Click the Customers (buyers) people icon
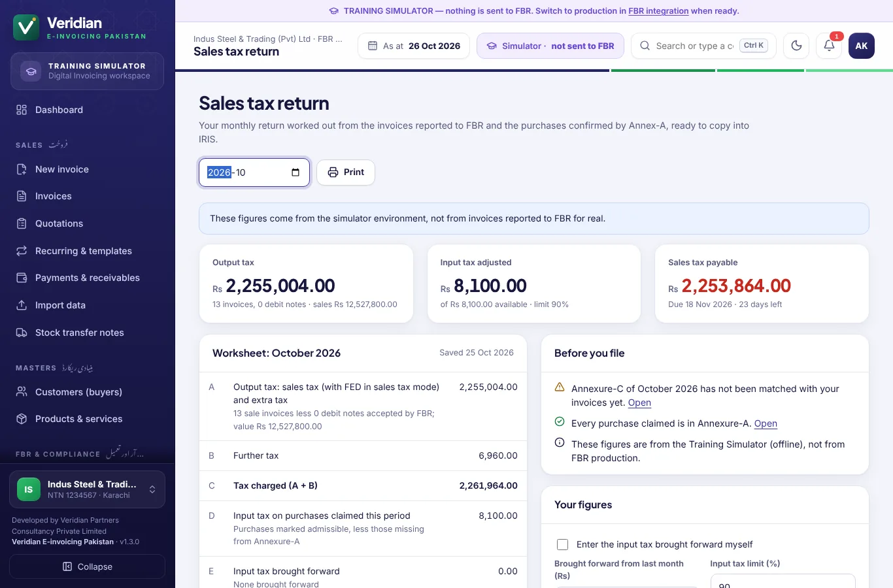Image resolution: width=893 pixels, height=588 pixels. coord(22,392)
